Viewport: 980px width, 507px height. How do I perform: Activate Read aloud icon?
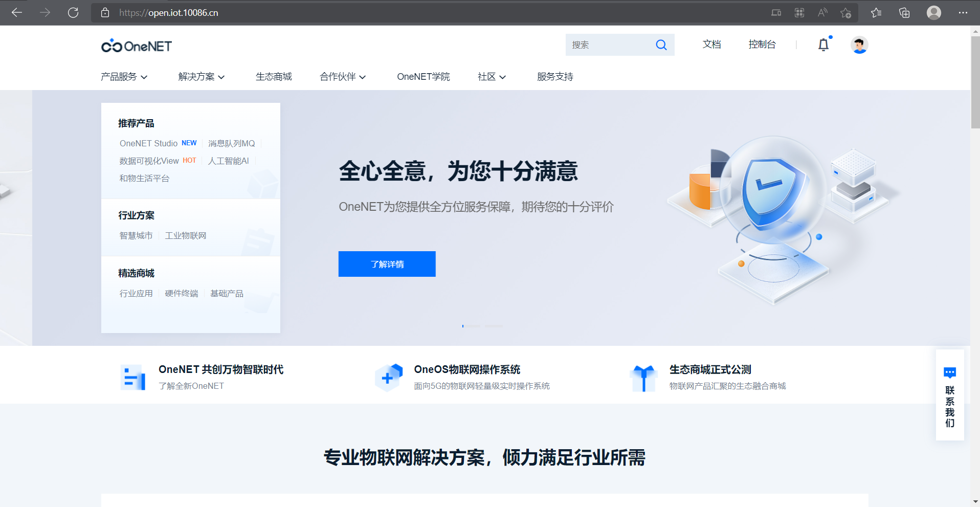click(x=822, y=13)
